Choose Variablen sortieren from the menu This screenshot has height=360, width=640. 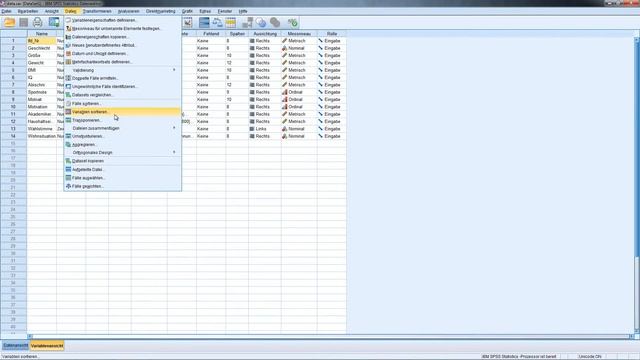[122, 111]
